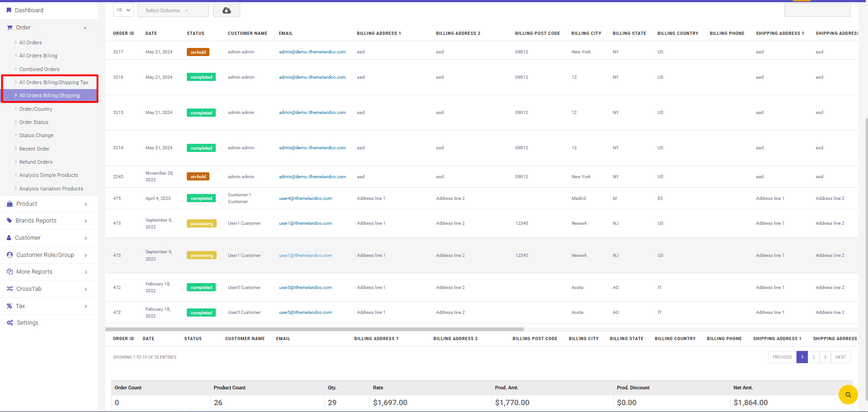Go to page 3 of results
Screen dimensions: 868x412
tap(825, 357)
